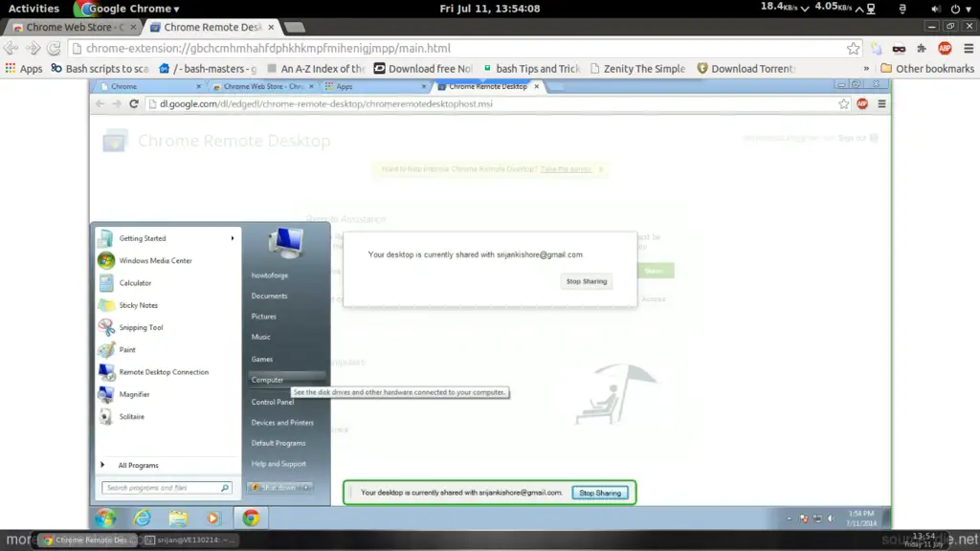Reload page in the remote Chrome browser
This screenshot has height=551, width=980.
[134, 104]
